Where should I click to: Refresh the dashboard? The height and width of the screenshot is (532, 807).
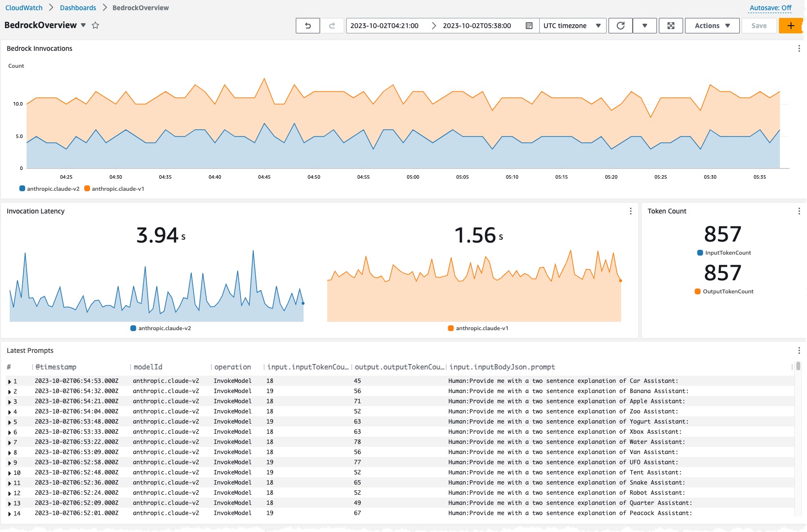[621, 26]
